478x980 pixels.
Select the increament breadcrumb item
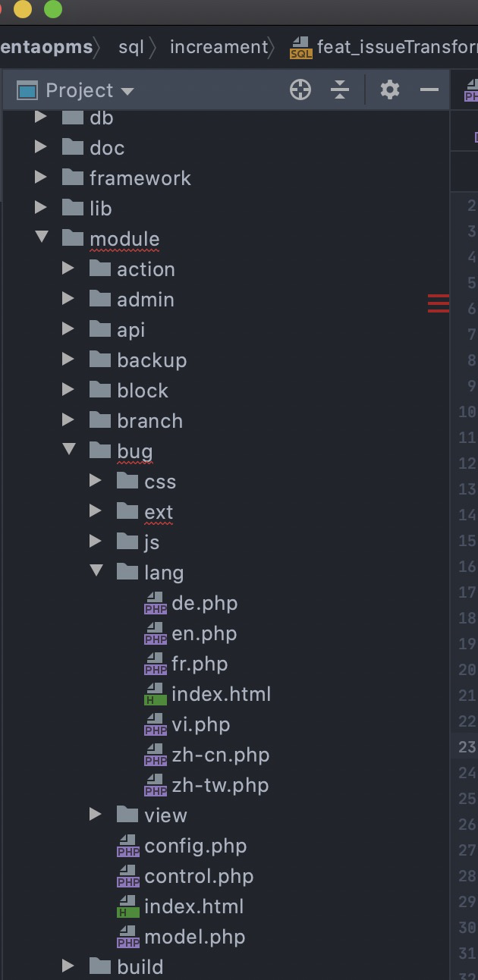(x=219, y=47)
